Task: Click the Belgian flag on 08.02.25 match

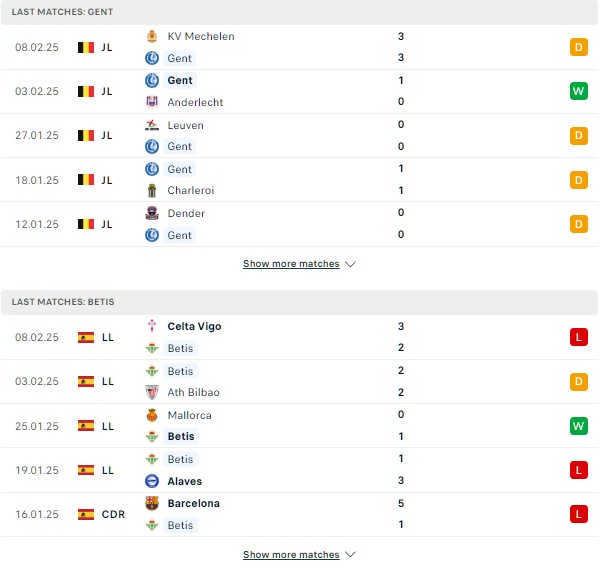Action: [x=86, y=47]
